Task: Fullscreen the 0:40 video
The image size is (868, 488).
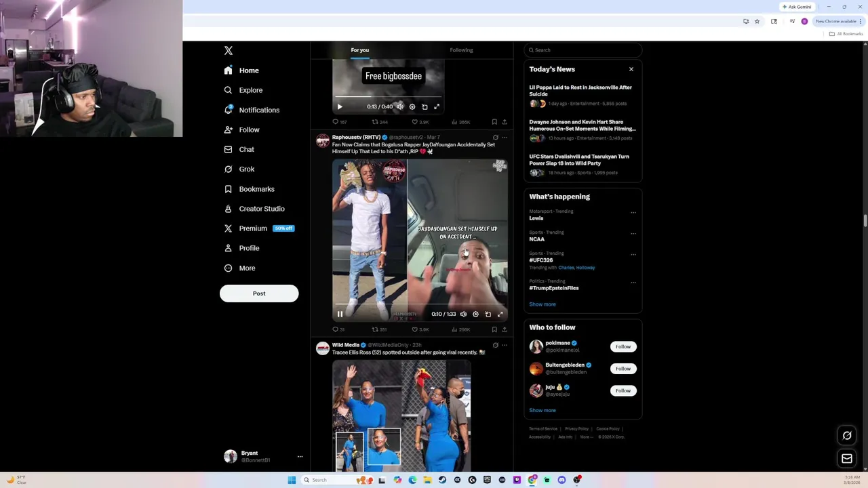Action: pyautogui.click(x=437, y=106)
